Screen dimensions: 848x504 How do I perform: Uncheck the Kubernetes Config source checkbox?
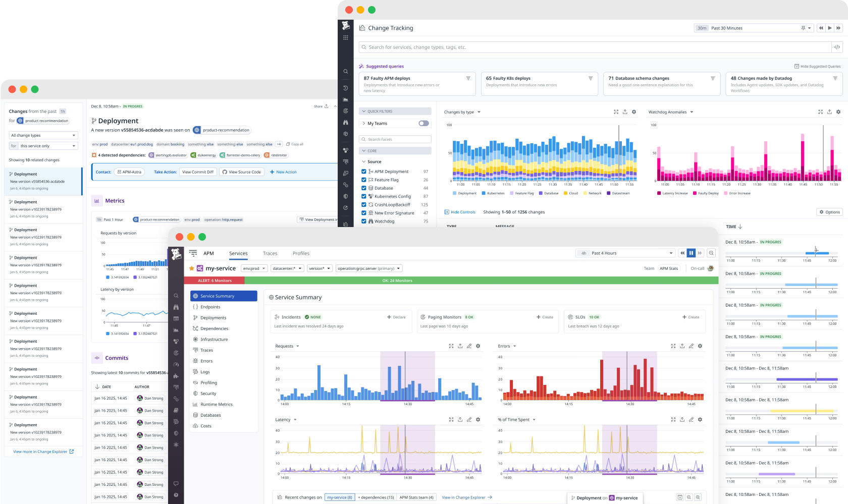pyautogui.click(x=364, y=196)
